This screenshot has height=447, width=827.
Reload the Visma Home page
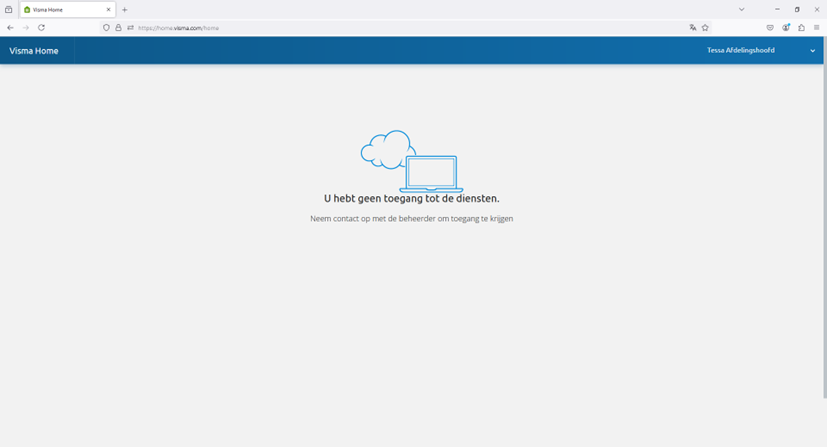coord(41,28)
